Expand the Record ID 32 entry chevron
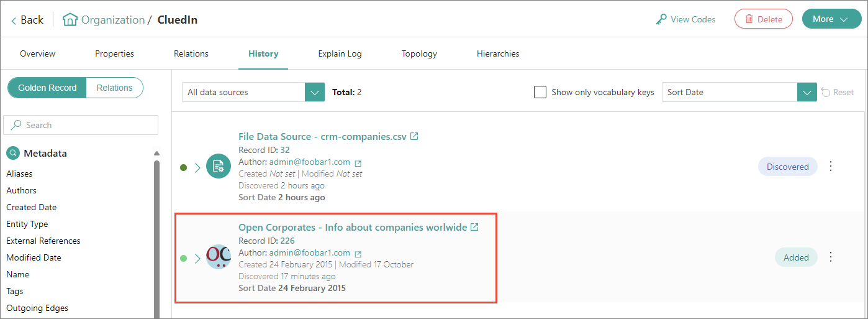The height and width of the screenshot is (319, 868). pyautogui.click(x=197, y=167)
